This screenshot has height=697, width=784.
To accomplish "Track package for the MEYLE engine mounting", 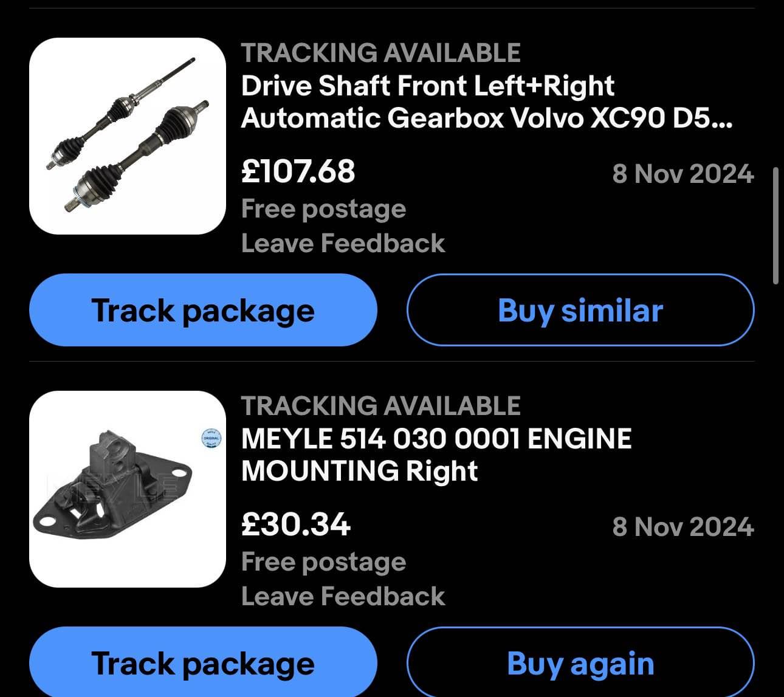I will (x=203, y=662).
